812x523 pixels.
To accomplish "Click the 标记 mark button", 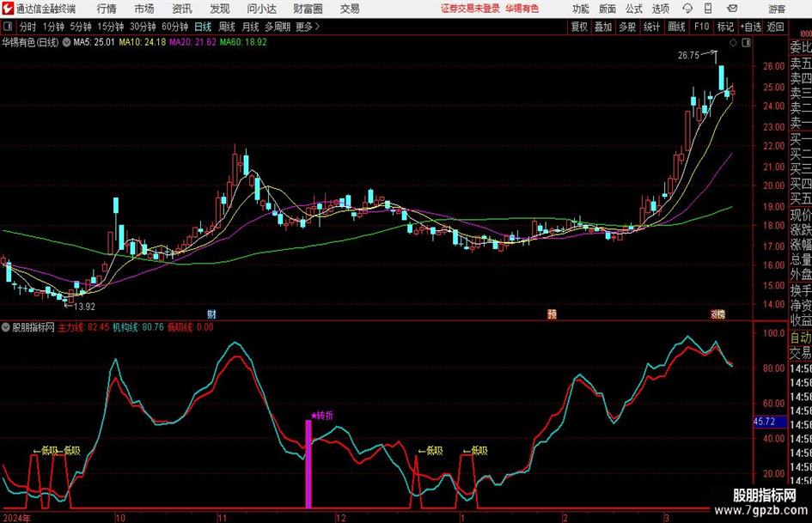I will (x=725, y=27).
